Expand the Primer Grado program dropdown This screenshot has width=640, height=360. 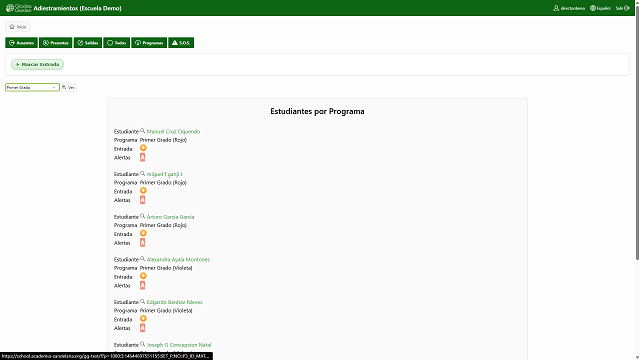coord(32,87)
